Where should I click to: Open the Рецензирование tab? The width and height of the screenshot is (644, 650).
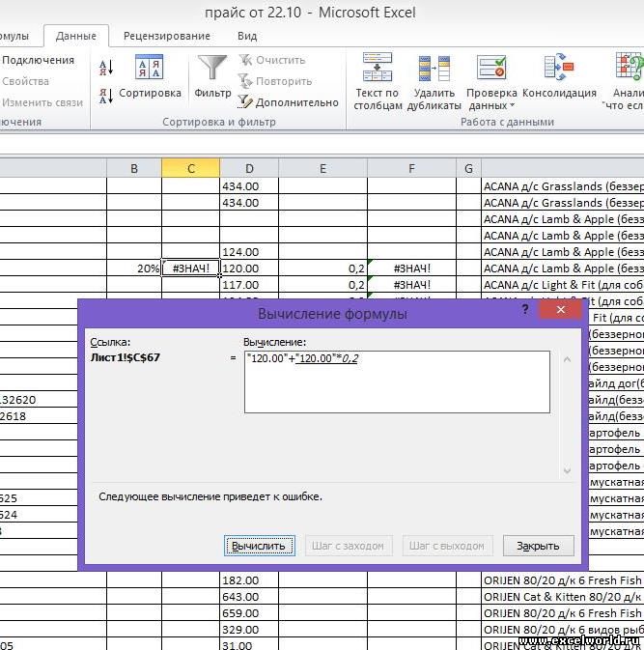pos(167,36)
